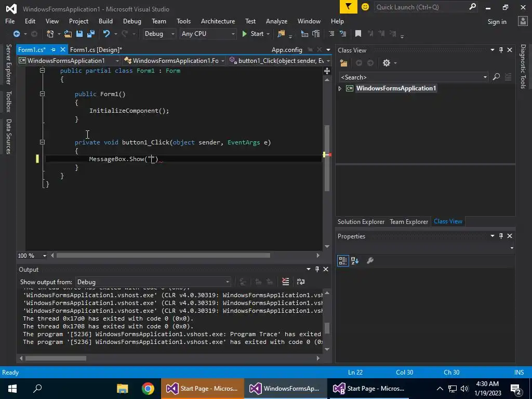532x399 pixels.
Task: Collapse the Form1() constructor code region
Action: [x=43, y=94]
